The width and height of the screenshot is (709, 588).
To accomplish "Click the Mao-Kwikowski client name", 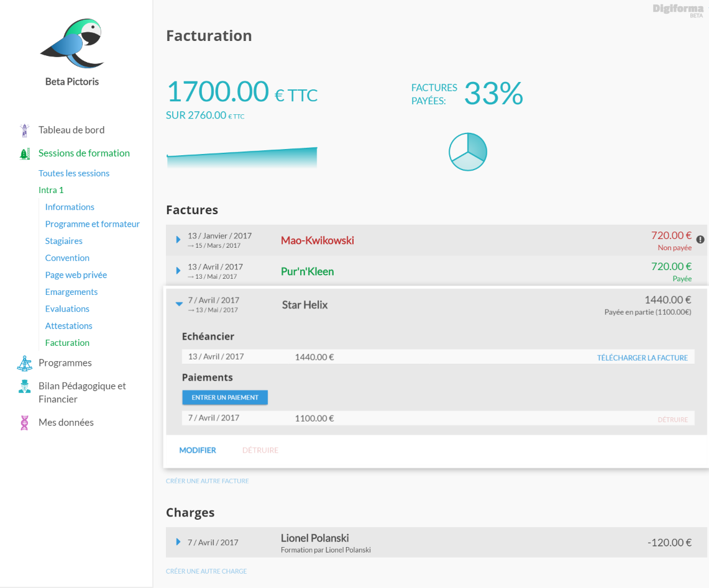I will (x=318, y=240).
